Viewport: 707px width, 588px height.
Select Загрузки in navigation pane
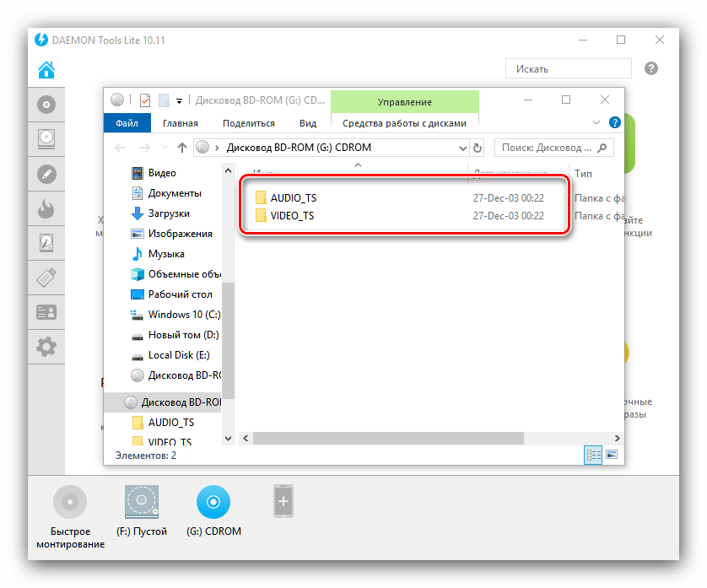[x=168, y=213]
